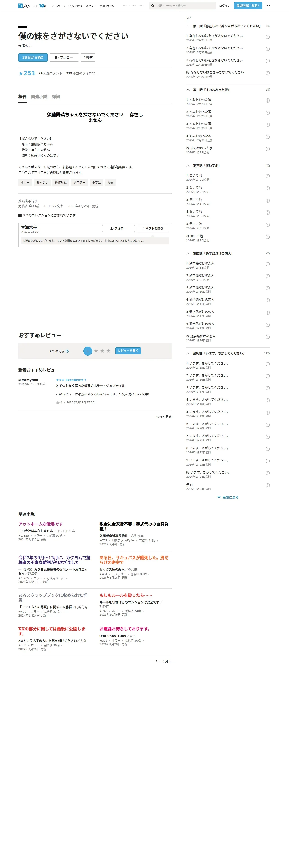Open info icon for 1.通学路だけの恋人
The height and width of the screenshot is (868, 289).
point(268,264)
